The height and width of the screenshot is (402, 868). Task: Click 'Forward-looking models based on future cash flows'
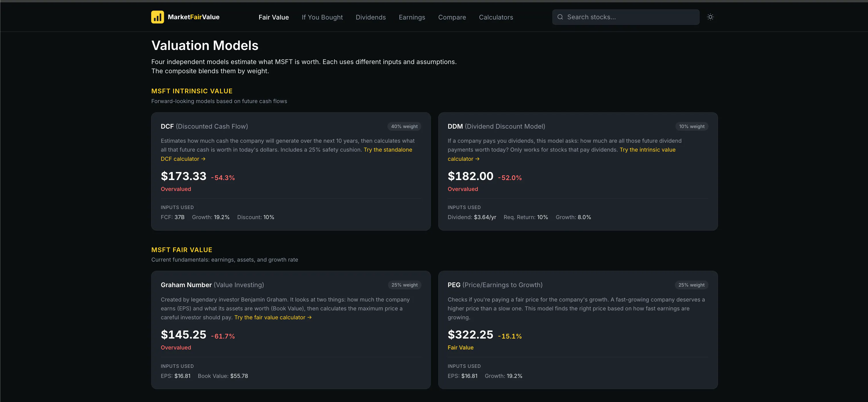(219, 101)
